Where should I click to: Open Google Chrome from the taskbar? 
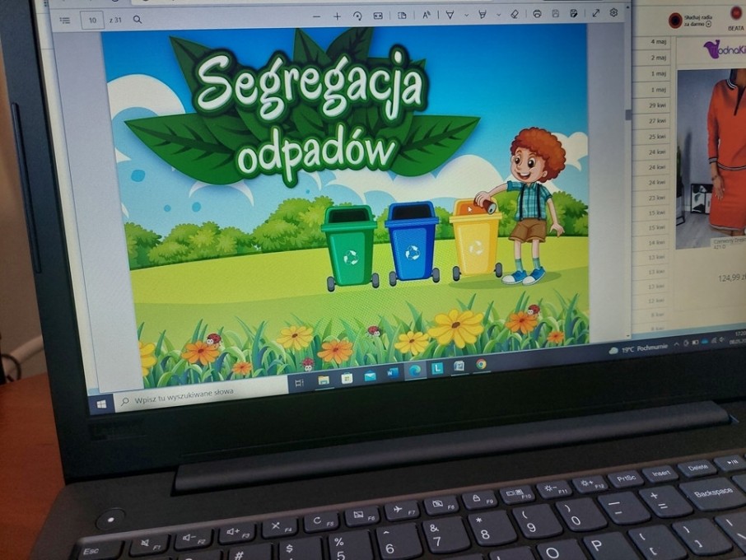[481, 364]
